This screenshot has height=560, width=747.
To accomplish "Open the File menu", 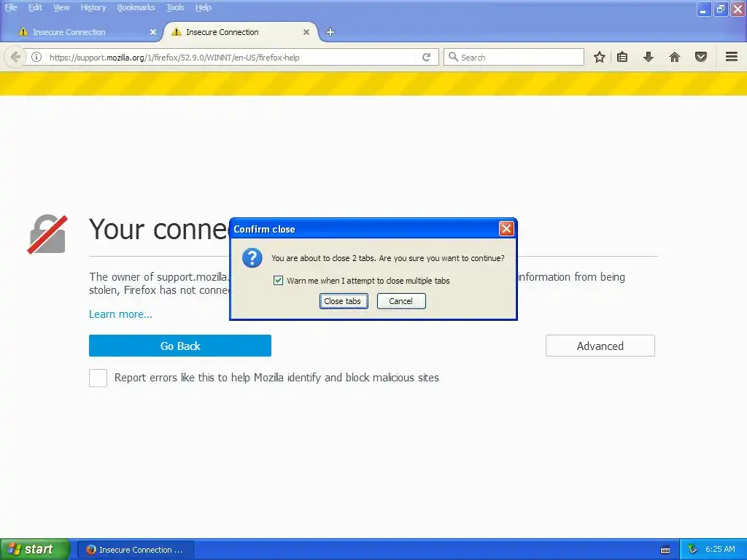I will tap(11, 7).
